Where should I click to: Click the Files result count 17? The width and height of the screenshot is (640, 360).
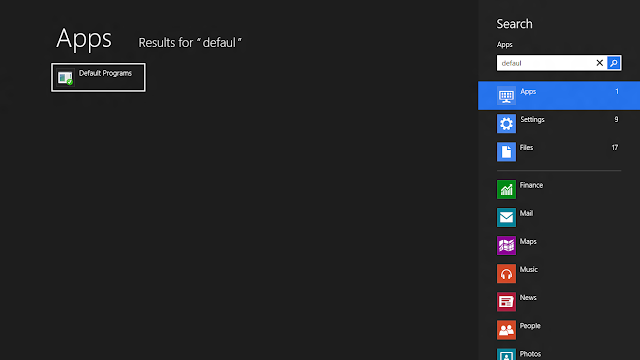(x=615, y=148)
